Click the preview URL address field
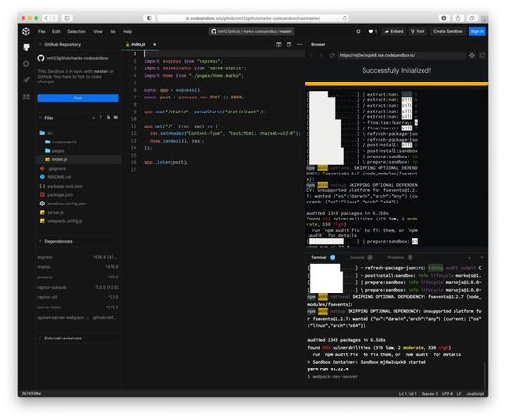 click(401, 56)
